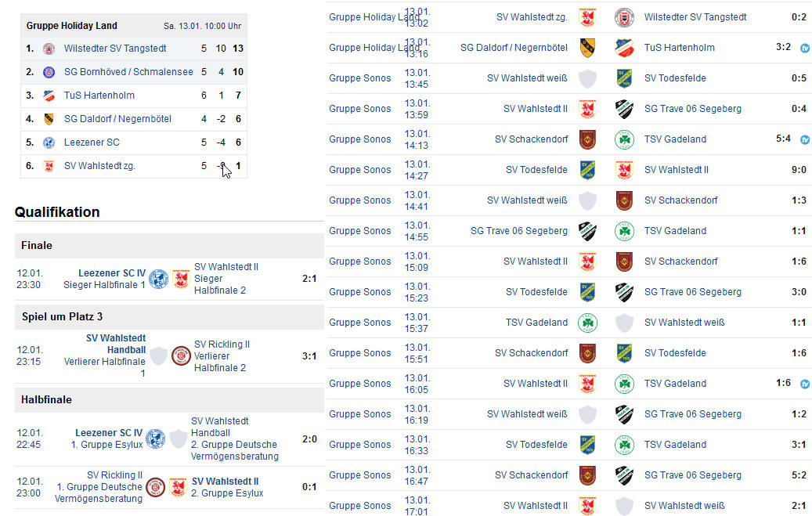Click blue icon beside the 1:6 Gadeland result
The width and height of the screenshot is (812, 516).
pos(805,384)
